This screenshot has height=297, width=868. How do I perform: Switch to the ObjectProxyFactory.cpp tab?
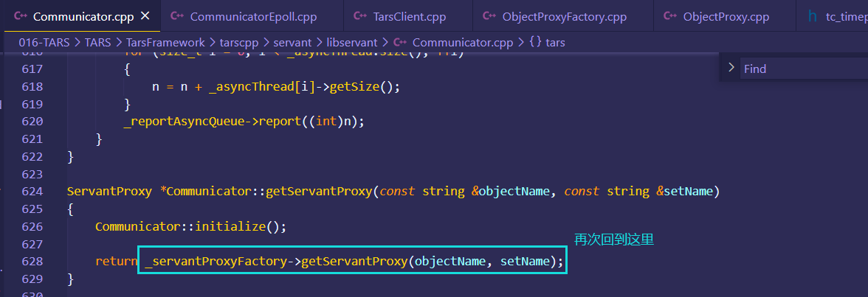pos(563,16)
